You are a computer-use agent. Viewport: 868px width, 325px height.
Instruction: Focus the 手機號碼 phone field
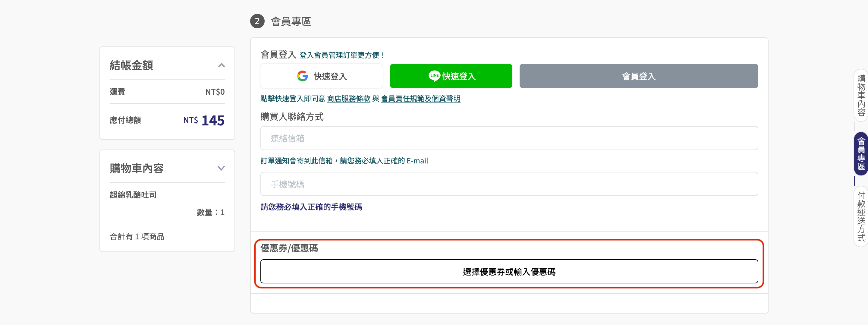(509, 184)
